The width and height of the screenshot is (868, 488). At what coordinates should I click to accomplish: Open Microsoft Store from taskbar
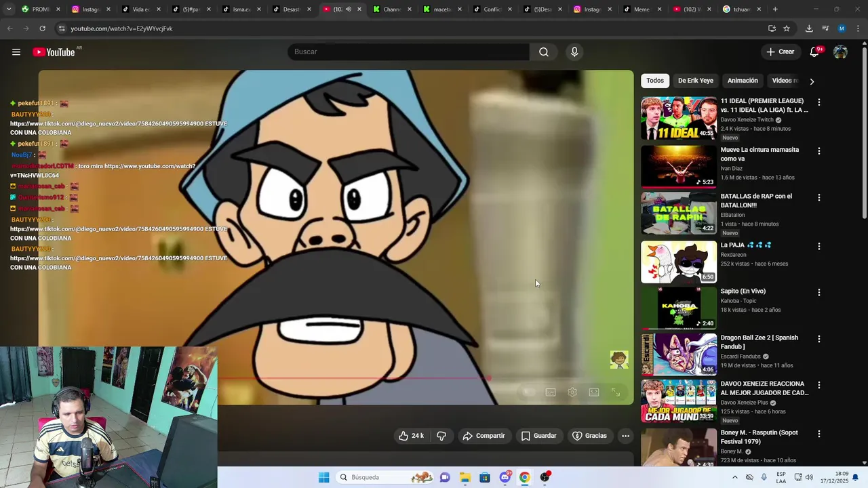(x=485, y=477)
